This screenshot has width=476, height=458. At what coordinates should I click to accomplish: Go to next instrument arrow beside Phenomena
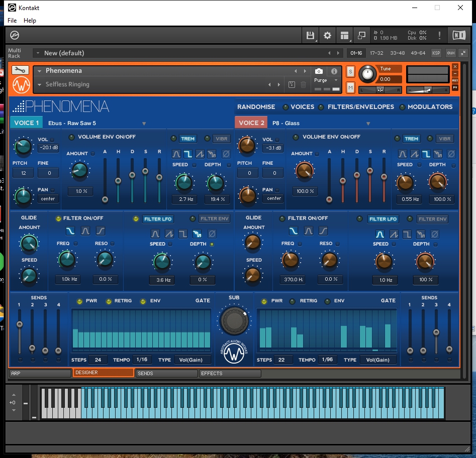(305, 71)
